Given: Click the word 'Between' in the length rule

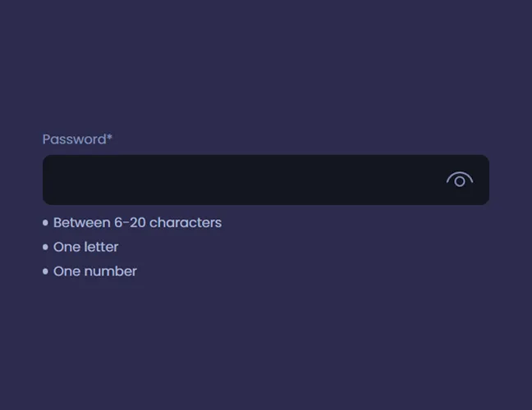Looking at the screenshot, I should click(x=79, y=222).
